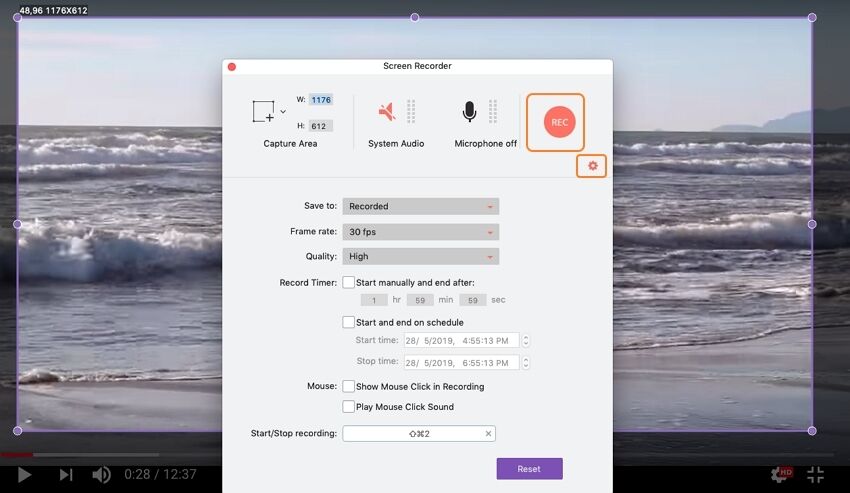
Task: Close the Screen Recorder window
Action: click(232, 67)
